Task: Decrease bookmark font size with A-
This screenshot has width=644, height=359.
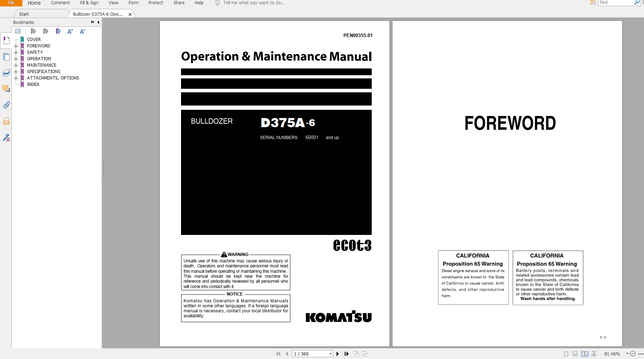Action: 82,31
